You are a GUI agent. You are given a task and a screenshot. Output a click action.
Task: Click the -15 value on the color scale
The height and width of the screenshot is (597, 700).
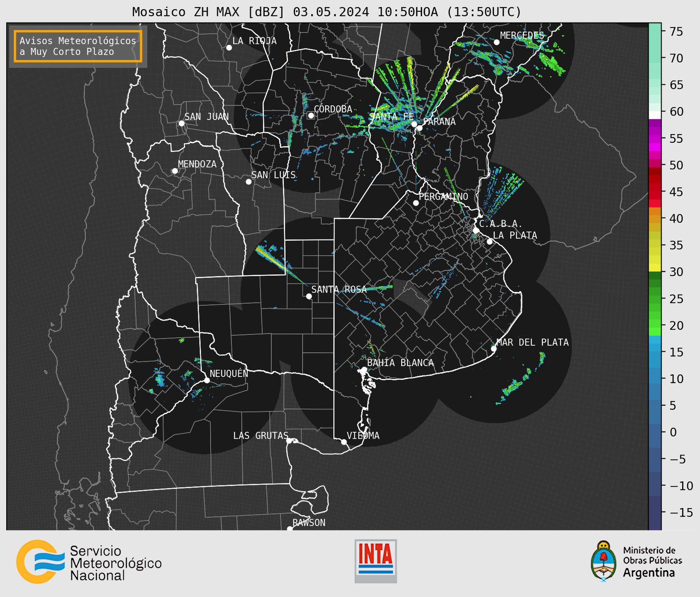tap(681, 512)
